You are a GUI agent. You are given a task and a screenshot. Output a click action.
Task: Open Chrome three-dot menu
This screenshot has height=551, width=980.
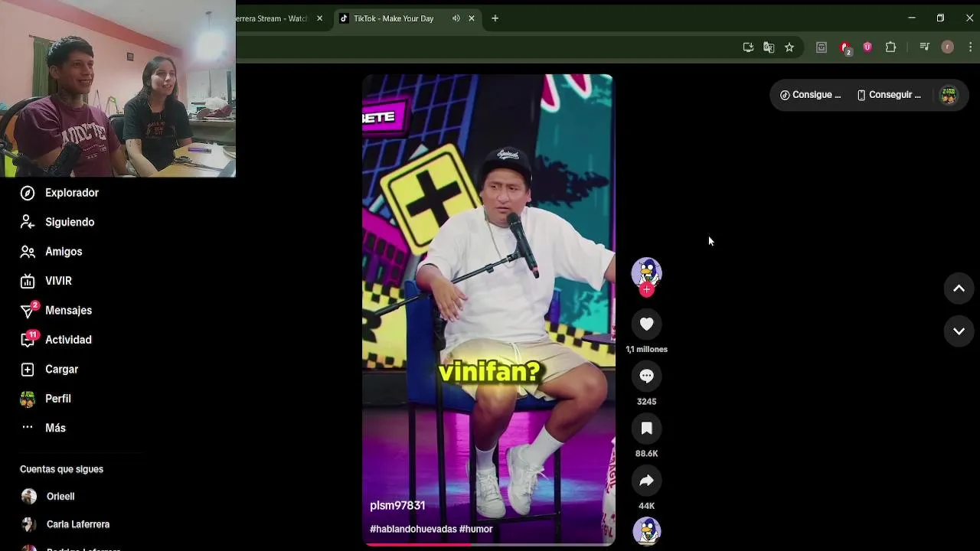tap(970, 47)
